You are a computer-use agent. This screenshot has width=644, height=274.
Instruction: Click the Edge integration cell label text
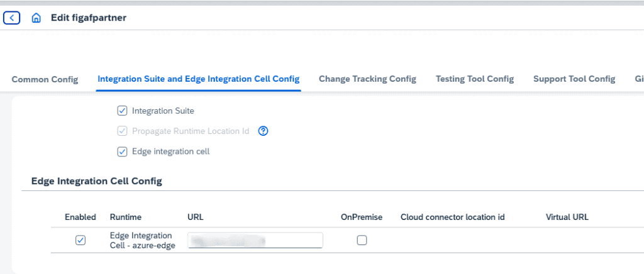tap(171, 151)
